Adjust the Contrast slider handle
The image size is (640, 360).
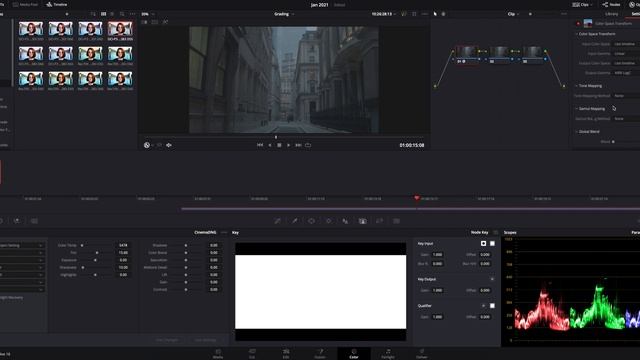coord(186,289)
